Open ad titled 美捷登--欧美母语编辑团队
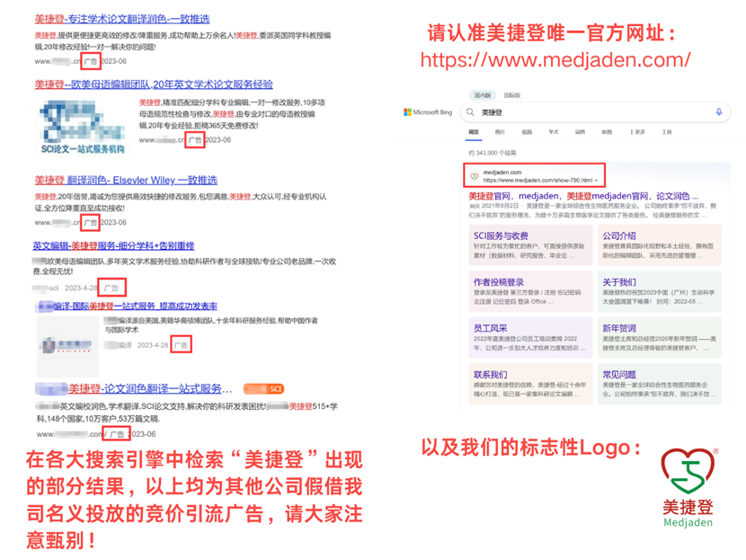 [x=154, y=84]
